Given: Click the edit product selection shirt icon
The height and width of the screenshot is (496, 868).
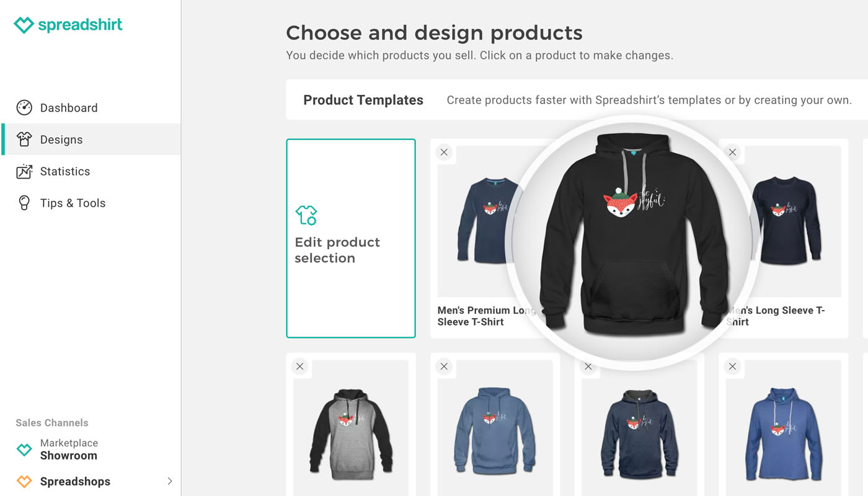Looking at the screenshot, I should (x=306, y=215).
